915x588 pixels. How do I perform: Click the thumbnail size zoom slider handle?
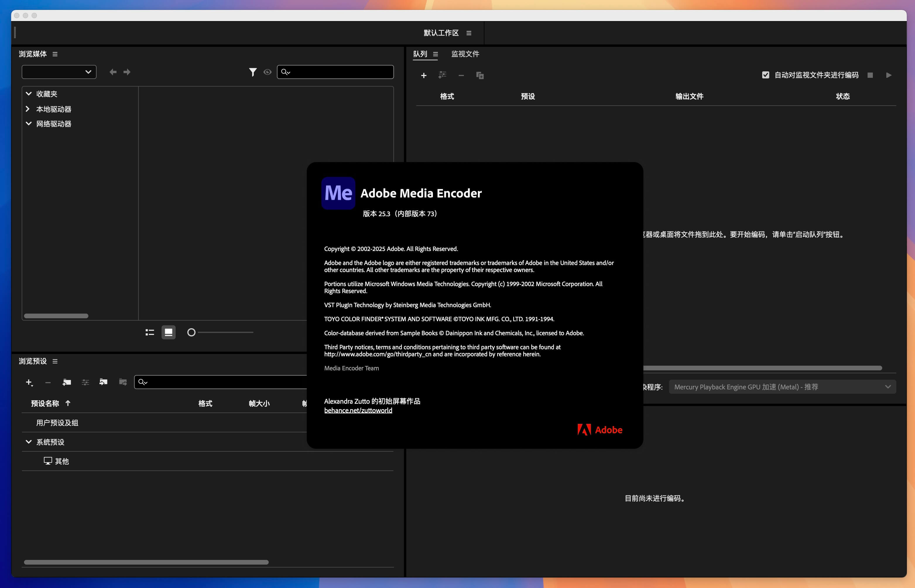point(191,332)
